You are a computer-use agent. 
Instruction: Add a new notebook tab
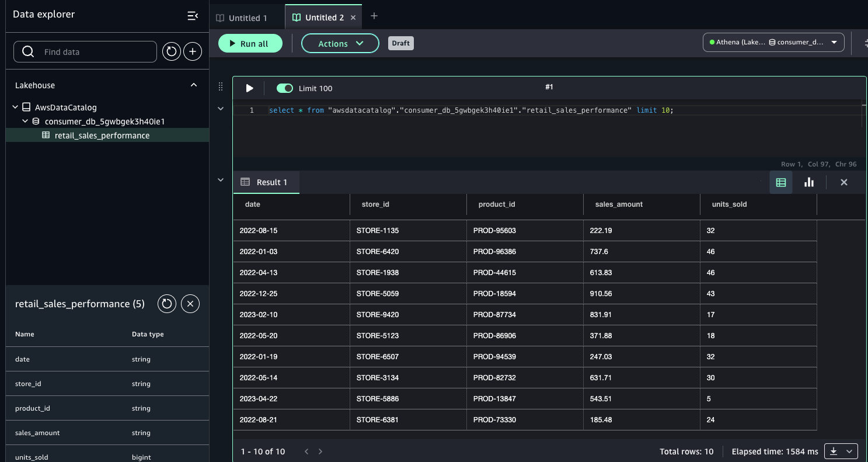point(374,16)
